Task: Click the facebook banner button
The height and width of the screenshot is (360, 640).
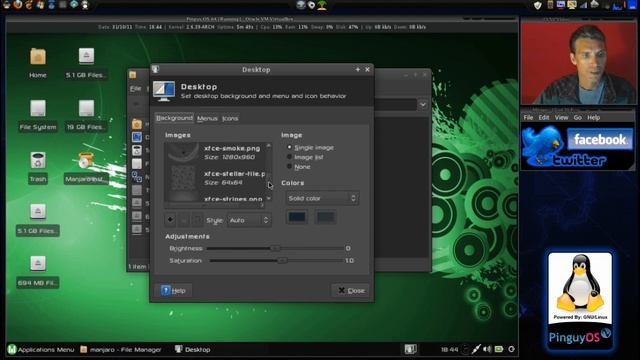Action: (600, 140)
